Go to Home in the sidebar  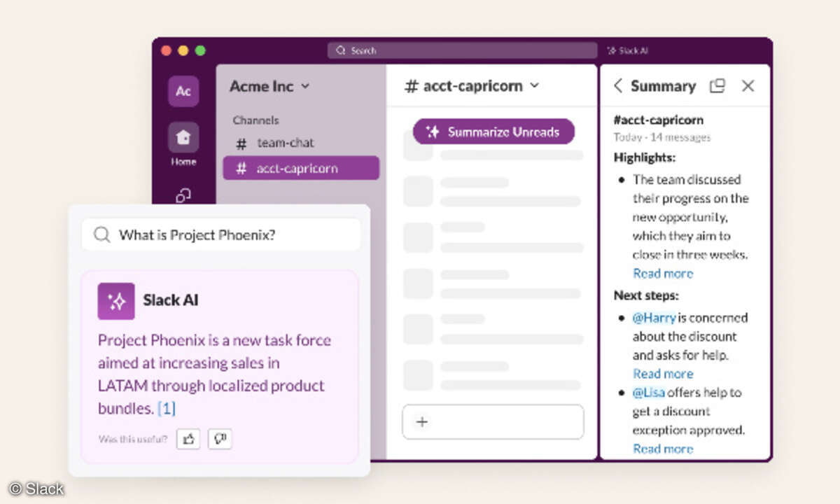point(183,144)
